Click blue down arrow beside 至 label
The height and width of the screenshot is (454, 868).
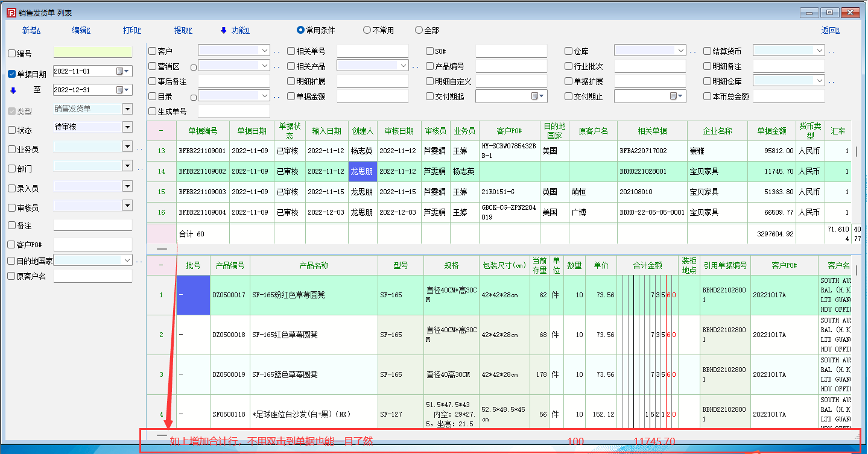pos(13,90)
